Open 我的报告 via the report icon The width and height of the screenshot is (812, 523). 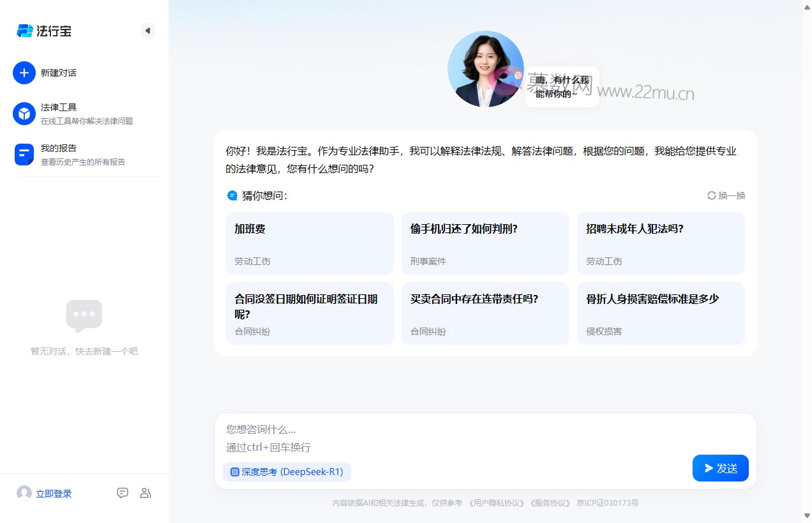24,153
